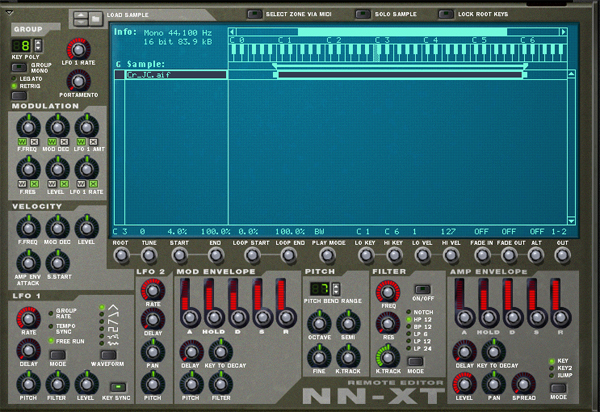Click the TUNE knob
This screenshot has width=600, height=412.
click(149, 255)
